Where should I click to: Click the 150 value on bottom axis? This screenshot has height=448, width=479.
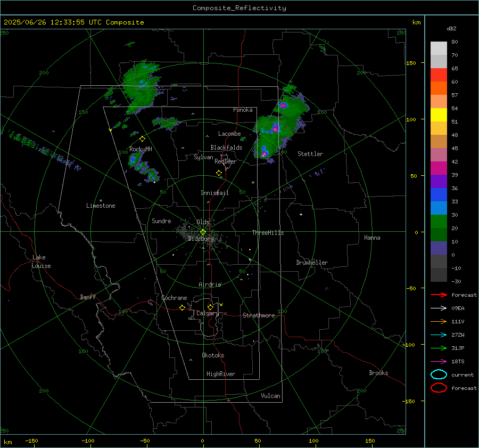pyautogui.click(x=370, y=441)
